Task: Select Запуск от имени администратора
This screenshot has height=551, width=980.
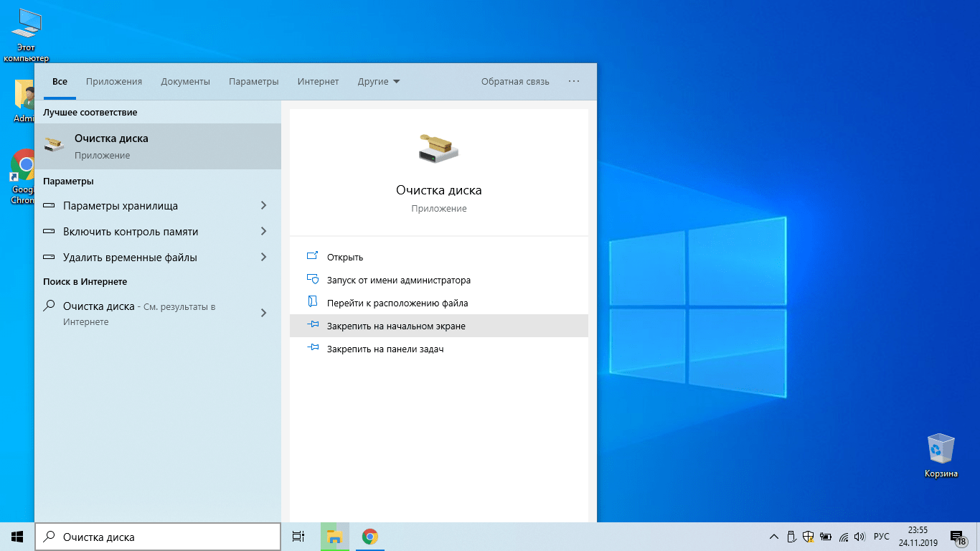Action: click(x=398, y=281)
